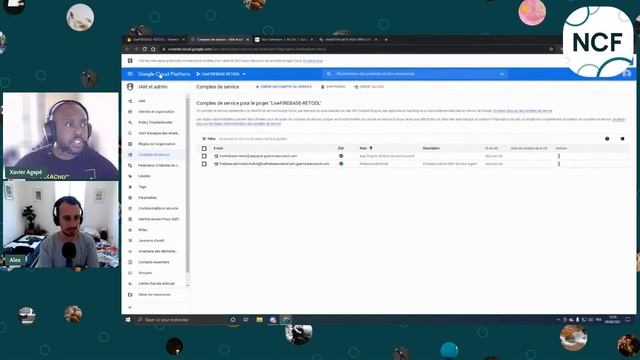640x360 pixels.
Task: Click the browser address bar
Action: (x=355, y=49)
